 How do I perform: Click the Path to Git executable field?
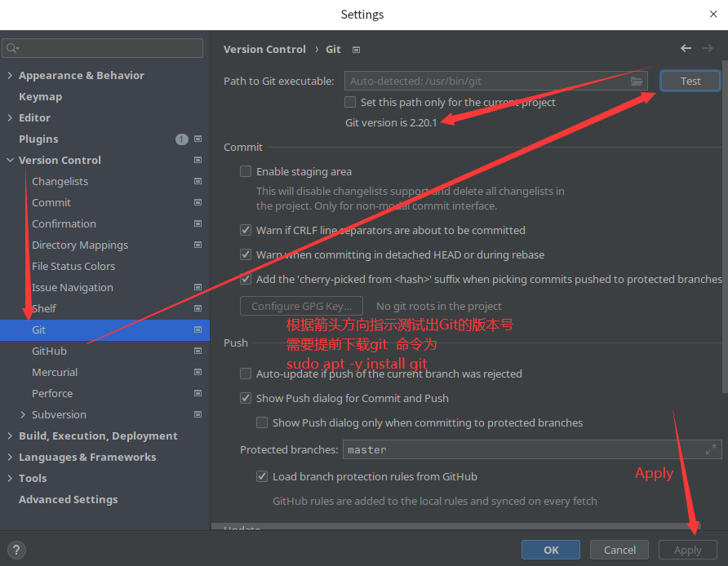point(496,82)
